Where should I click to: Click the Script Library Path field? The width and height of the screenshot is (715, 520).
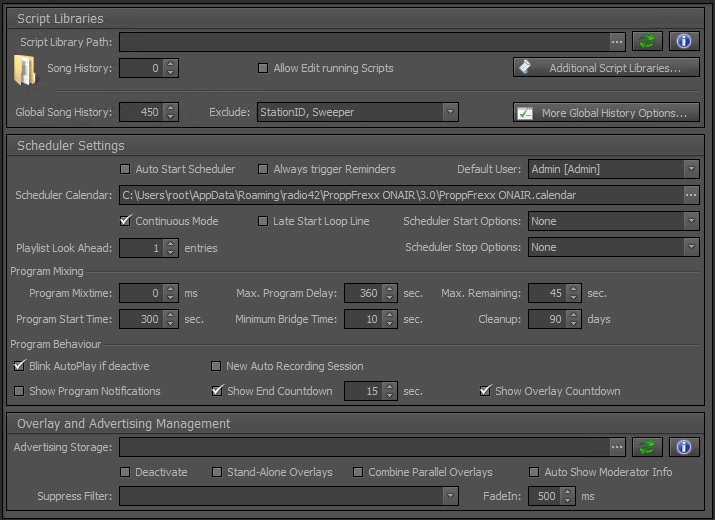[365, 42]
